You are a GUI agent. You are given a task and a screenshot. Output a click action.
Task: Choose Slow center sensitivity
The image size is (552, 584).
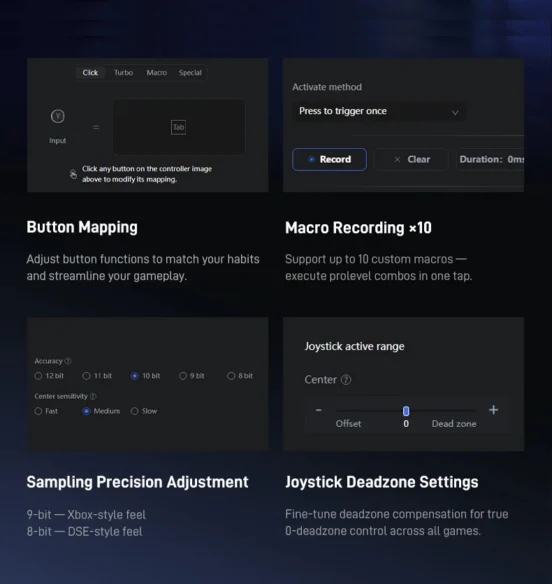coord(144,411)
